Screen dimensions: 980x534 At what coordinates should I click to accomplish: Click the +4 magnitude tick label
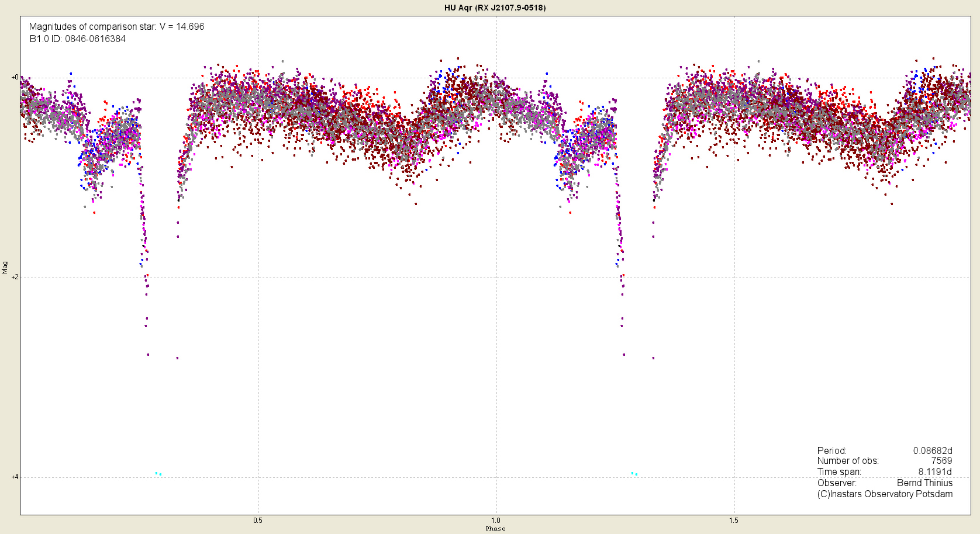pos(15,477)
